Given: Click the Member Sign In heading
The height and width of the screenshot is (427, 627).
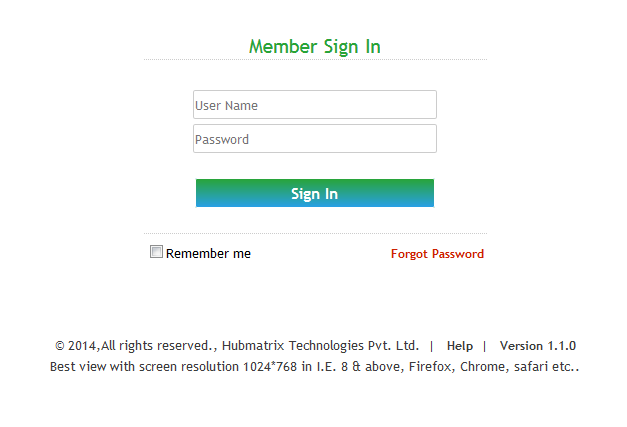Looking at the screenshot, I should 314,47.
